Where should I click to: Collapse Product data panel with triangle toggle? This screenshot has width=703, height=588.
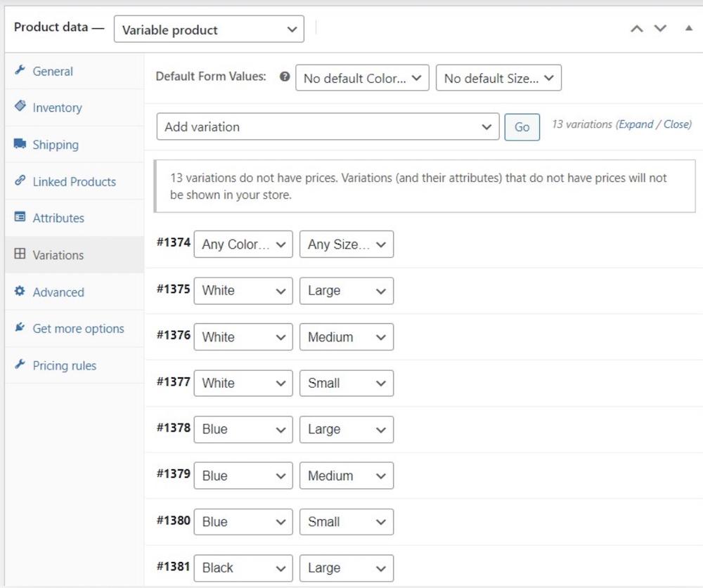point(689,28)
